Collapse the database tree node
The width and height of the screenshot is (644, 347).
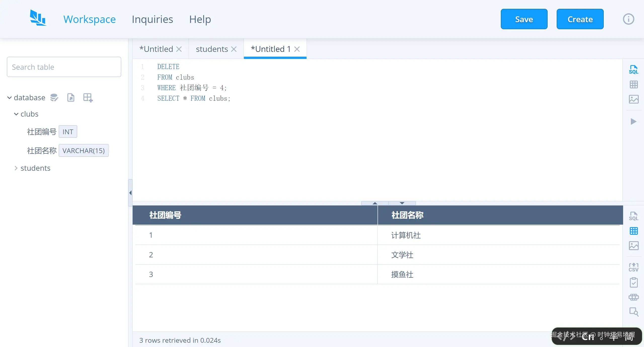click(9, 98)
